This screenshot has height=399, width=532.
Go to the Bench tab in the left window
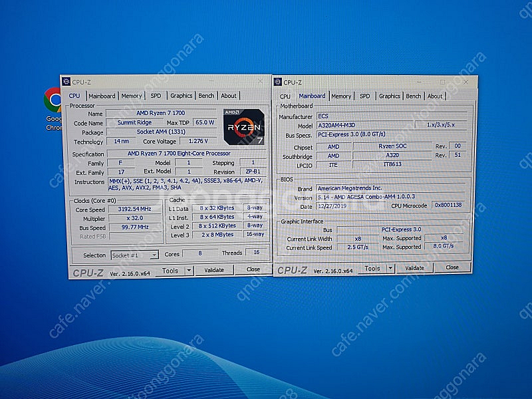coord(206,96)
